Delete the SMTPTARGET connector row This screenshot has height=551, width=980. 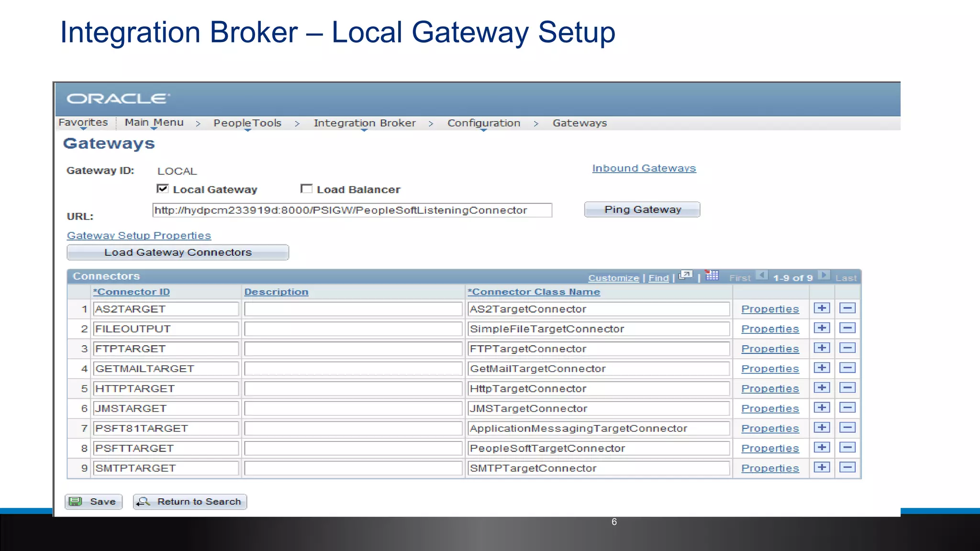(847, 468)
